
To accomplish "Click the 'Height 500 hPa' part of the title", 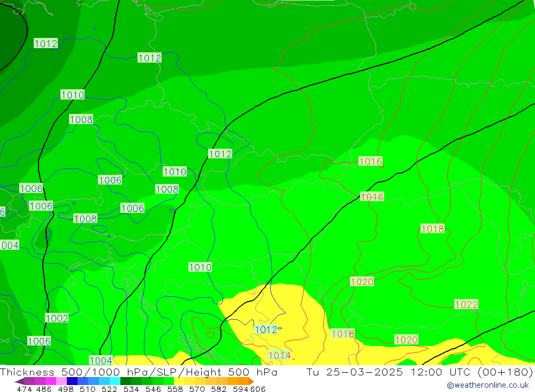I will click(232, 372).
